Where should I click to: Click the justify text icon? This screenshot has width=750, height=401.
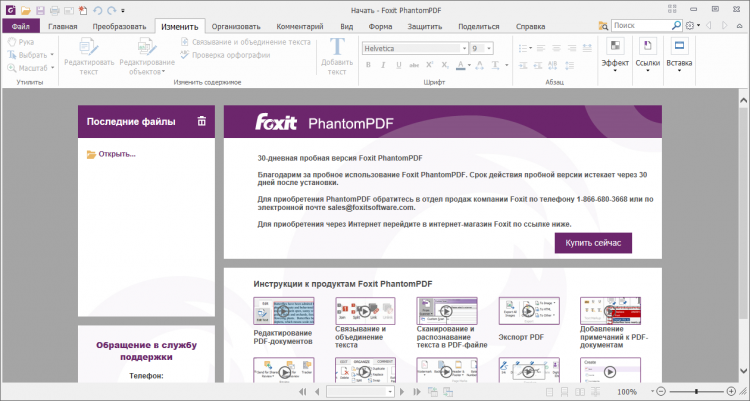click(587, 48)
